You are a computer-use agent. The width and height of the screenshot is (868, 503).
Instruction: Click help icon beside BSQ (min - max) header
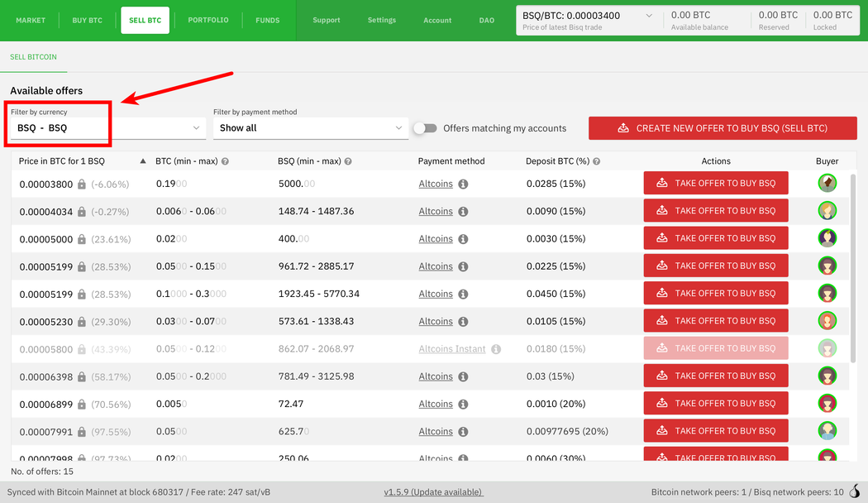348,161
